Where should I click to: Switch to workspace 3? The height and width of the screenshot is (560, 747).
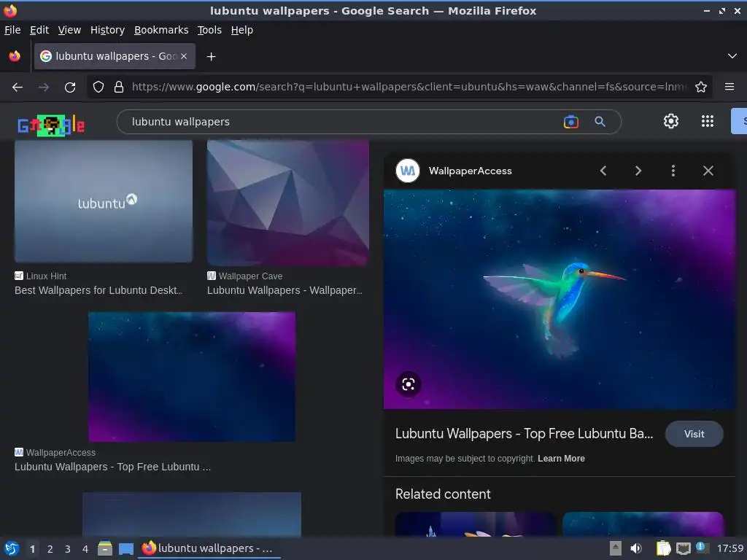click(x=68, y=549)
